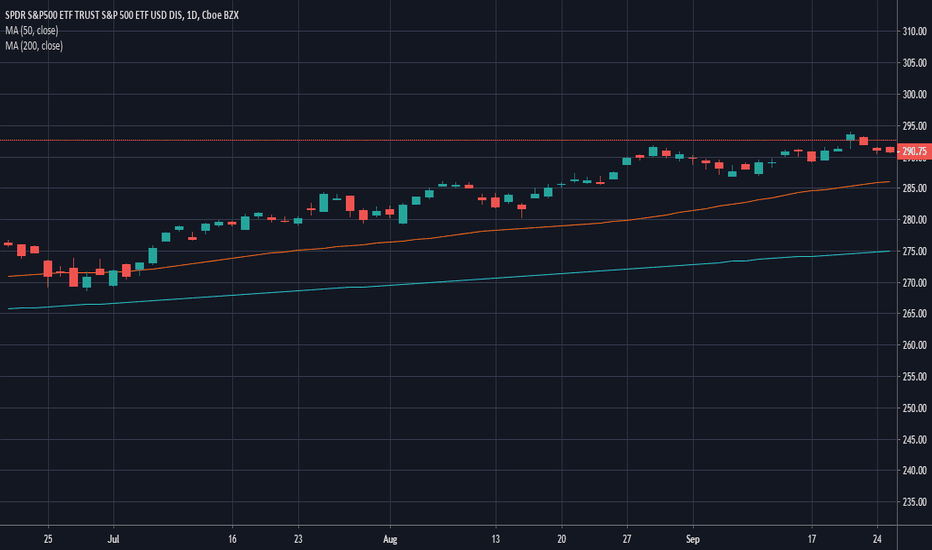Click the SPDR S&P500 ETF TRUST chart title
Viewport: 932px width, 550px height.
(122, 15)
